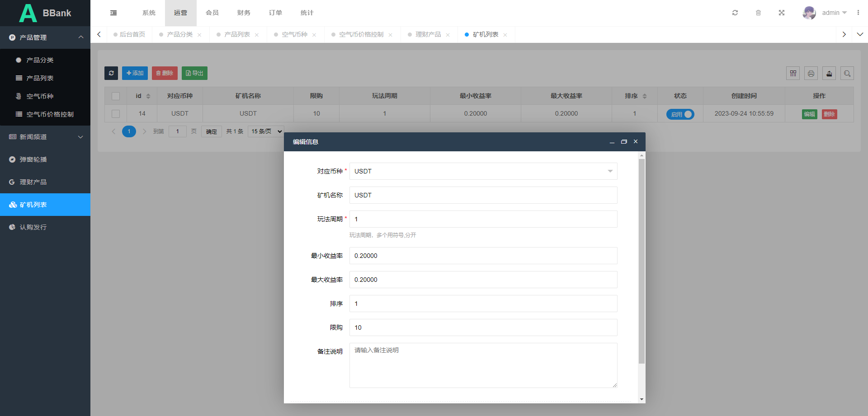Select the row checkbox for id 14
868x416 pixels.
(x=116, y=114)
